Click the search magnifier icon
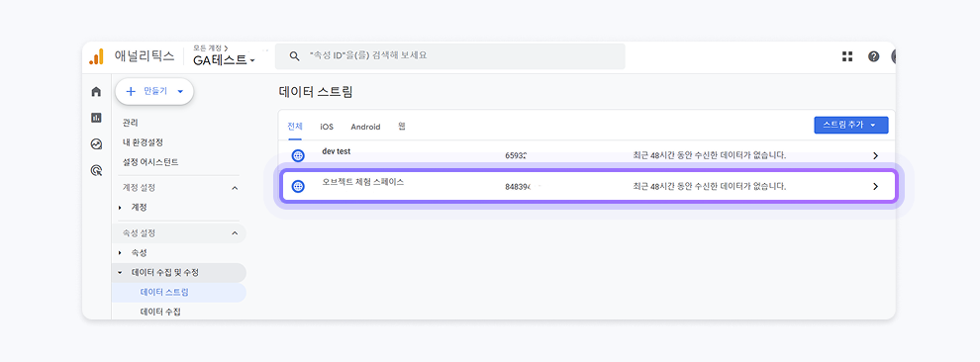This screenshot has width=980, height=362. tap(294, 56)
